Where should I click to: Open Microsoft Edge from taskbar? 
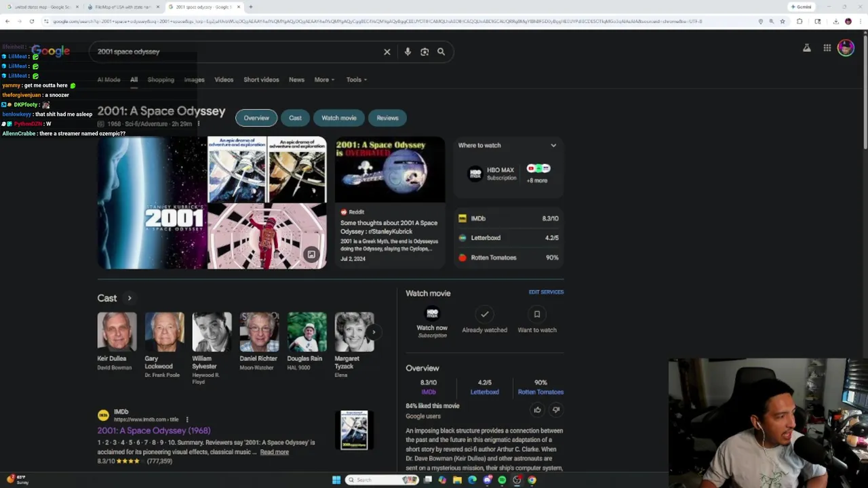tap(472, 480)
